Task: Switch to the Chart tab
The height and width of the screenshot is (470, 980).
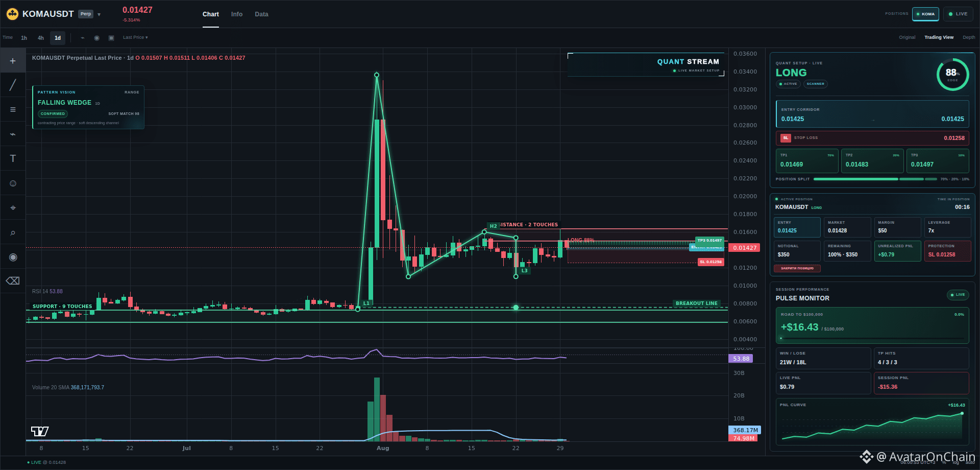Action: [211, 14]
